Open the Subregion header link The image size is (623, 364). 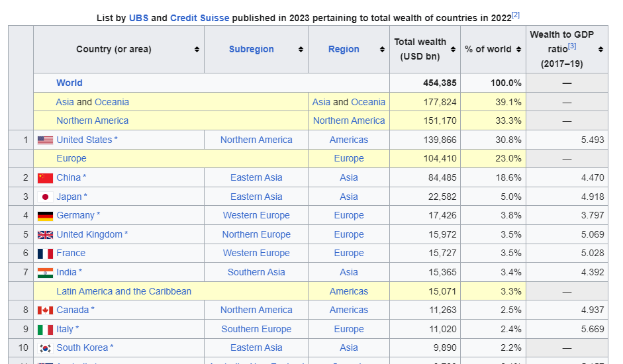coord(251,49)
